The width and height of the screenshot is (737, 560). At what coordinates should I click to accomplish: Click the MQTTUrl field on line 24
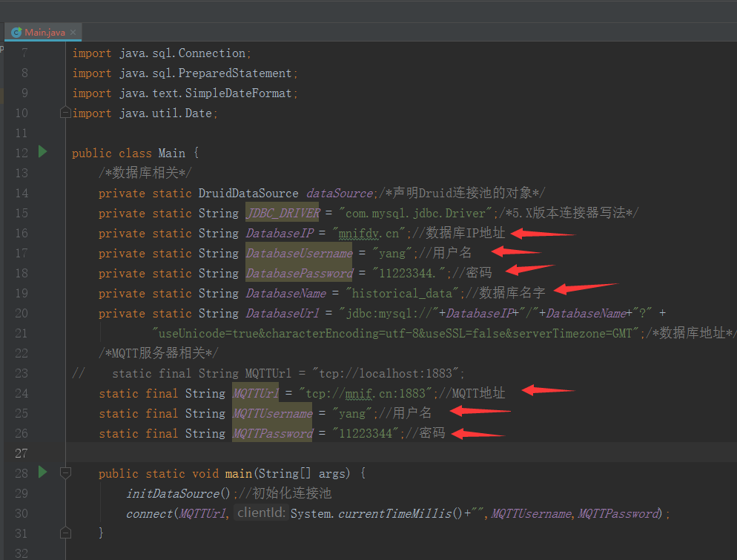coord(256,393)
